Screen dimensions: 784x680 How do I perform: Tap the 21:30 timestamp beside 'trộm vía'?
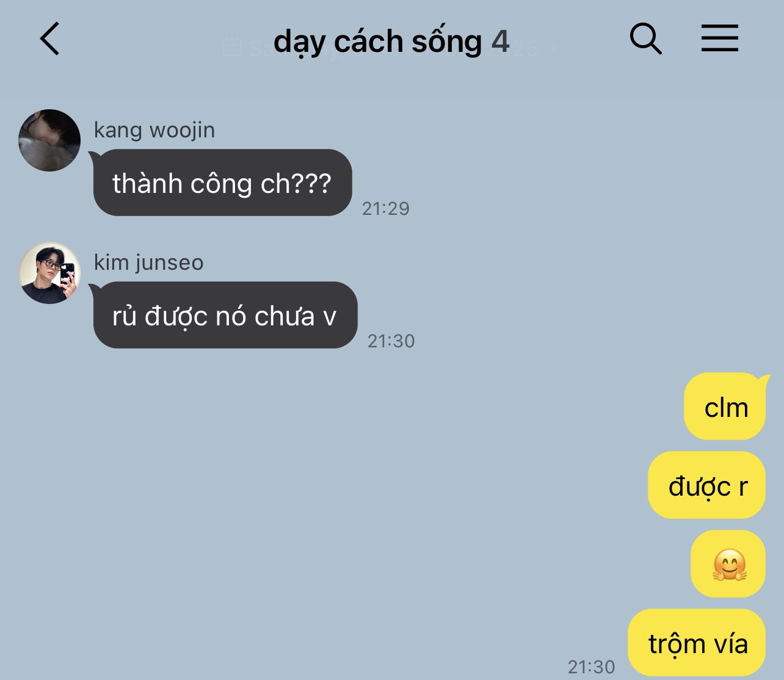click(x=592, y=667)
